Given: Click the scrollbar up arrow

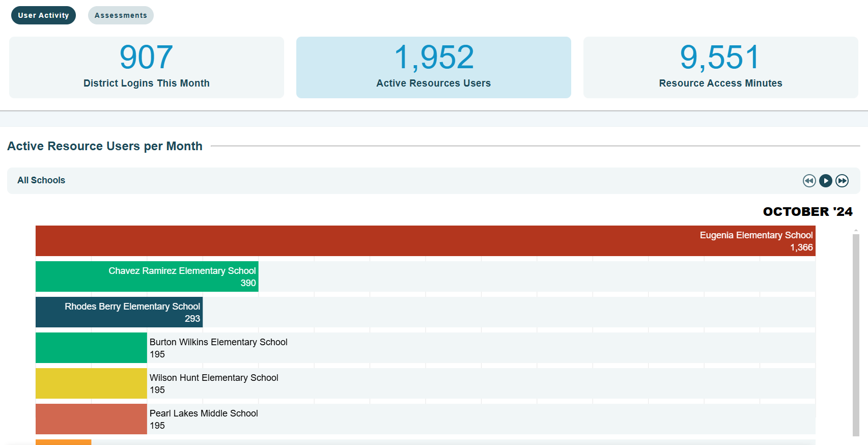Looking at the screenshot, I should click(x=856, y=231).
